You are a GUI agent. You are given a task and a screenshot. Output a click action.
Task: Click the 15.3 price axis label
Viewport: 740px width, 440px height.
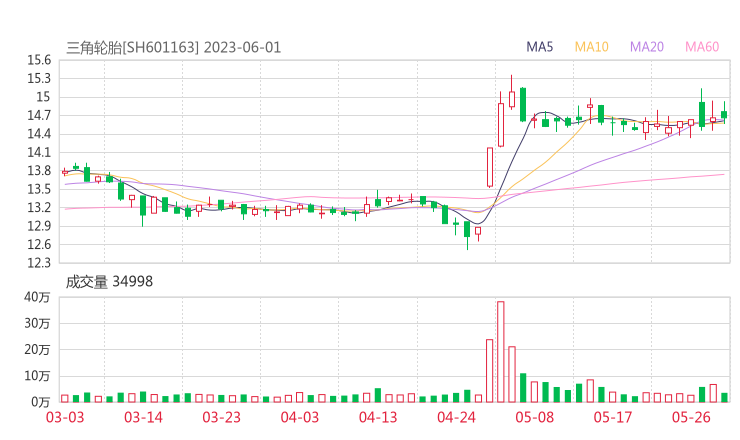[x=39, y=78]
